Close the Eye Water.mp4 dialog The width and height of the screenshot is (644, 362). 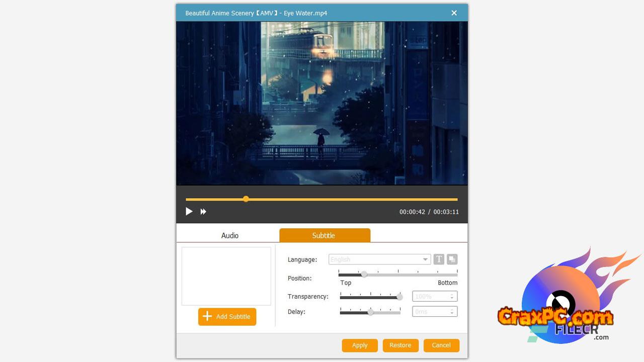[x=454, y=13]
